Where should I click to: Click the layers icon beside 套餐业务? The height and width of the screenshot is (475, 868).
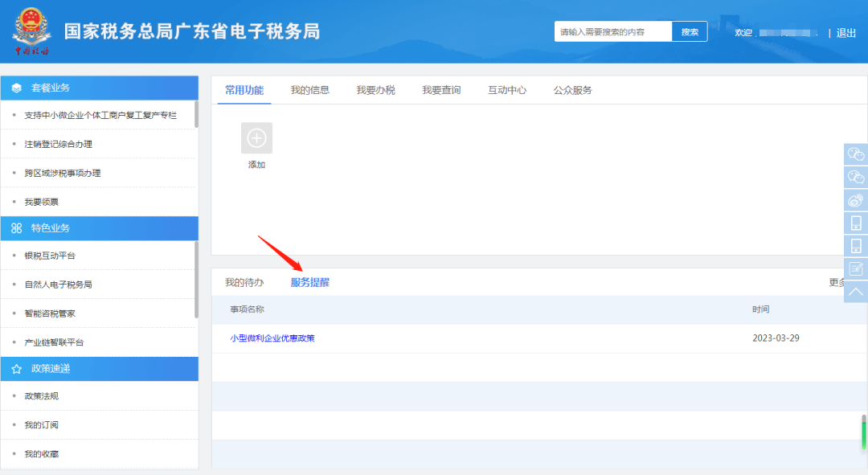click(17, 88)
